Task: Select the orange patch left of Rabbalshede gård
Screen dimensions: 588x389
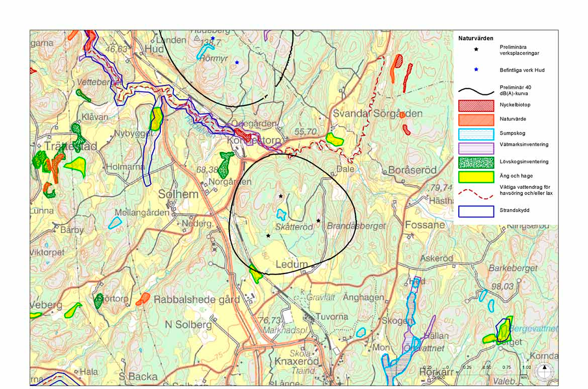Action: pyautogui.click(x=143, y=299)
